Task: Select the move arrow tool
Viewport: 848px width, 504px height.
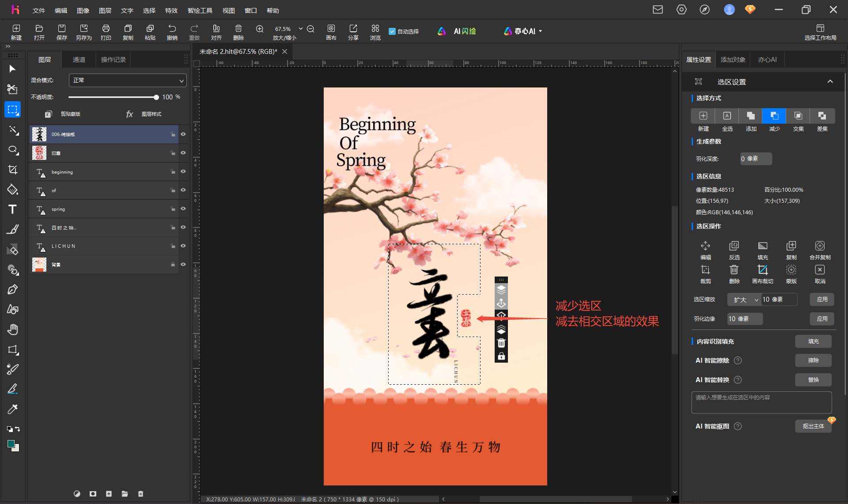Action: tap(12, 69)
